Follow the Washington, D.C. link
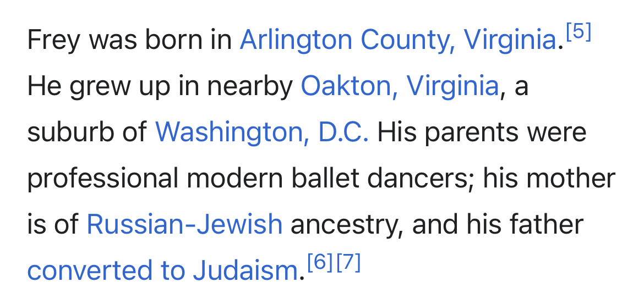644x304 pixels. [x=262, y=133]
